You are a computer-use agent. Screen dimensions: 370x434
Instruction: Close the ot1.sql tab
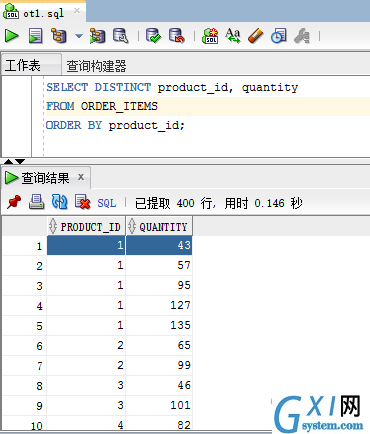point(77,11)
